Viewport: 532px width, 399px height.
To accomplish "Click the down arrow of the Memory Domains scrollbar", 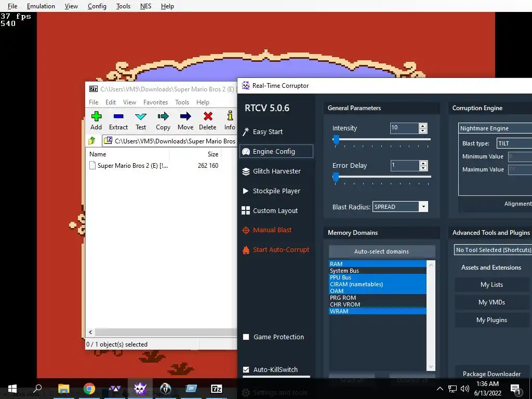I will point(431,367).
